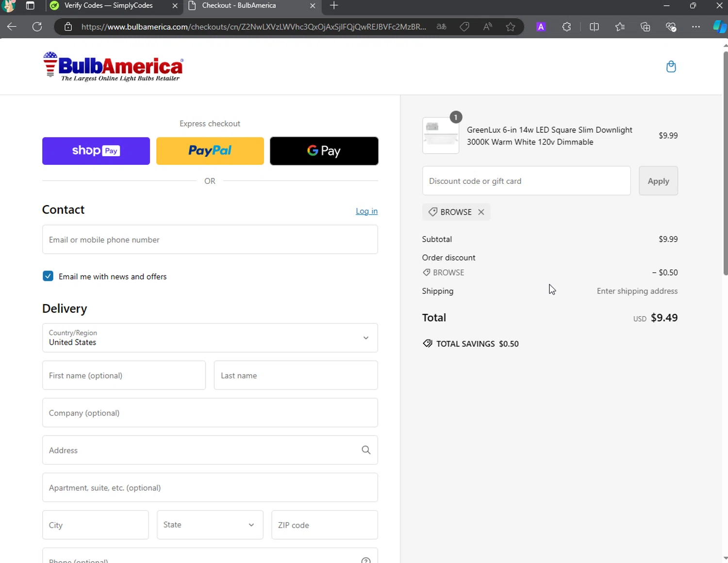Open Settings and more ellipsis menu
728x563 pixels.
pos(696,27)
